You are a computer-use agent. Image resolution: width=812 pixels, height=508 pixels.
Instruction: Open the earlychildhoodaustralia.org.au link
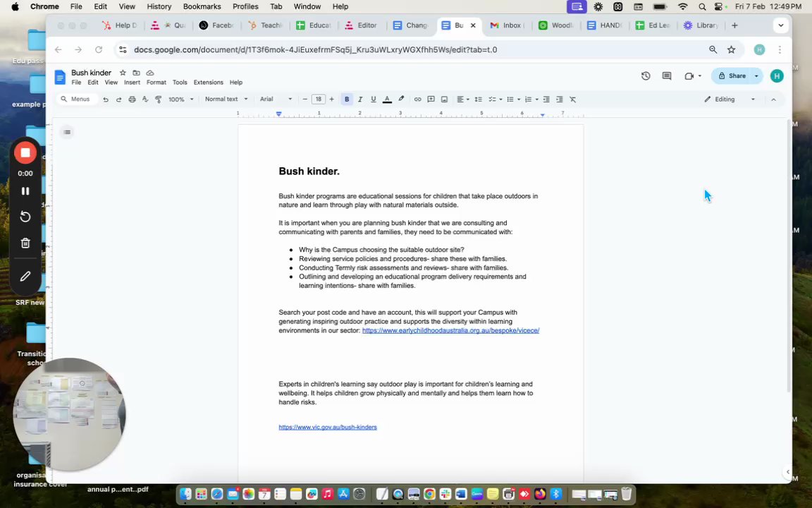tap(450, 330)
